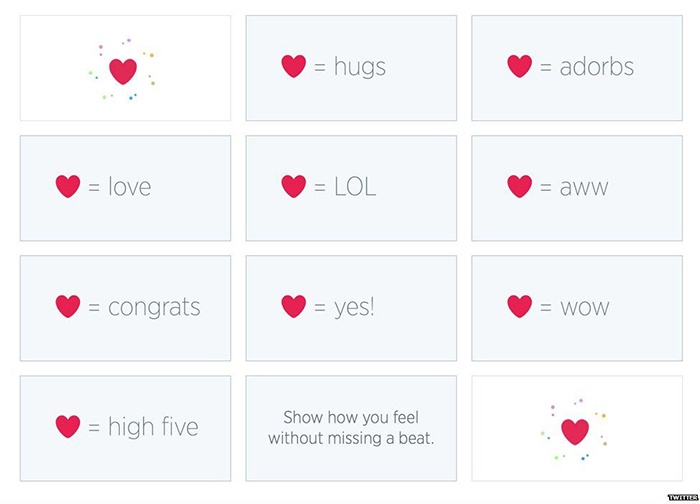Click the Twitter credit watermark
This screenshot has height=504, width=700.
pyautogui.click(x=683, y=497)
